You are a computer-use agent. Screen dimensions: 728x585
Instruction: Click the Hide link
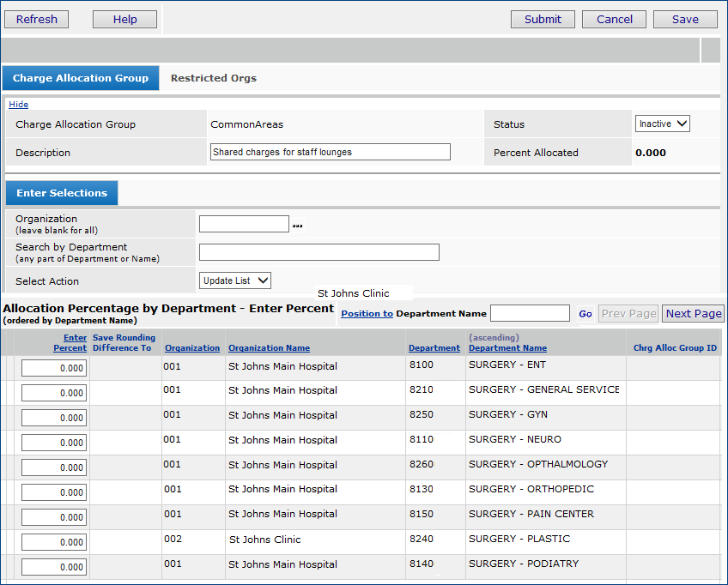tap(18, 105)
